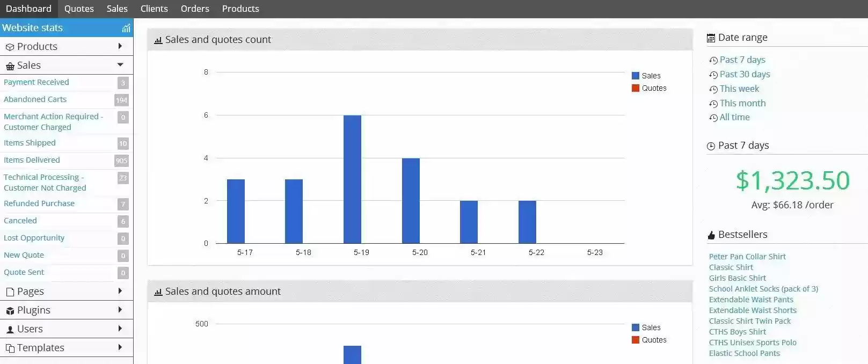Open Canceled orders list
The width and height of the screenshot is (868, 364).
coord(20,221)
